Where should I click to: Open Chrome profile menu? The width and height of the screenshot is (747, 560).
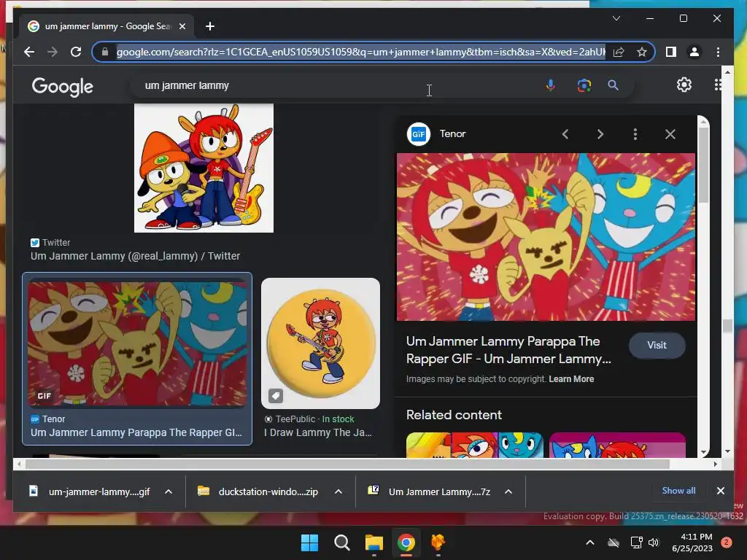click(694, 52)
